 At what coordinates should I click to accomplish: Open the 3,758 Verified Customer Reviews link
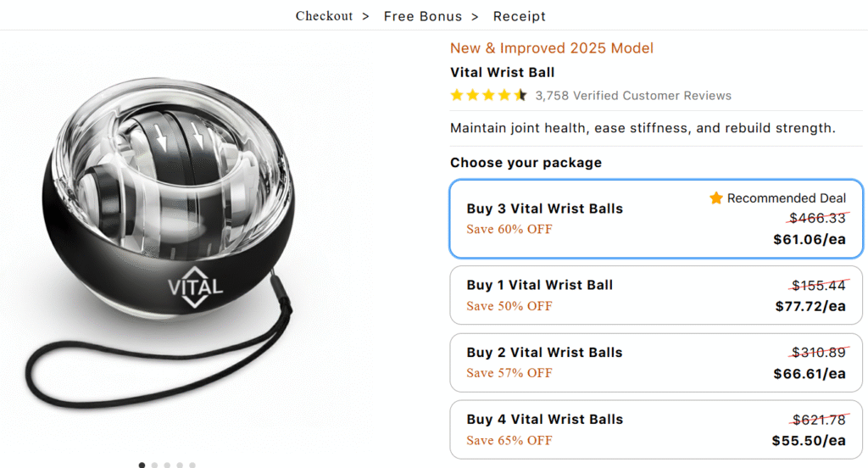[x=633, y=96]
